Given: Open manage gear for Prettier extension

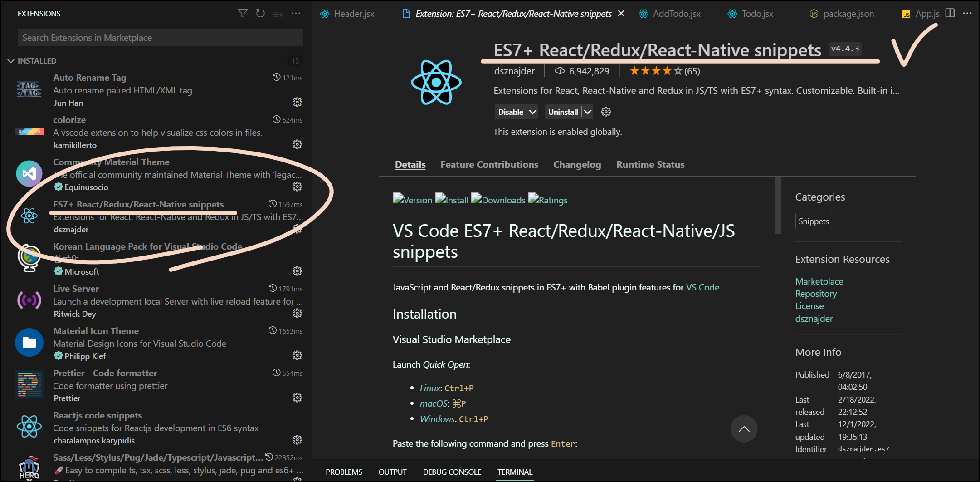Looking at the screenshot, I should 297,398.
